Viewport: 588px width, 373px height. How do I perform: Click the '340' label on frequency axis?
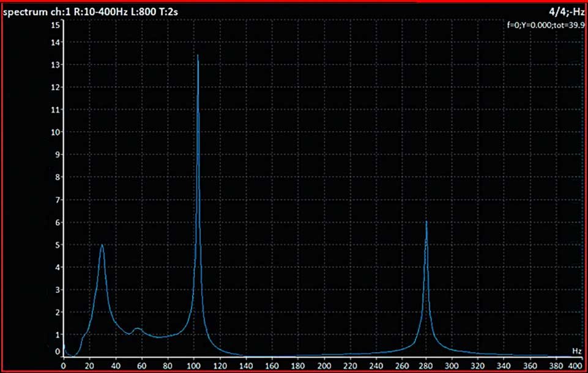505,366
